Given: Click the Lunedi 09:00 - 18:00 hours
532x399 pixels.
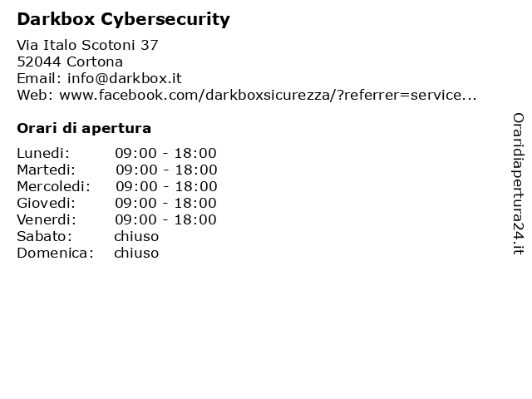Looking at the screenshot, I should (165, 153).
